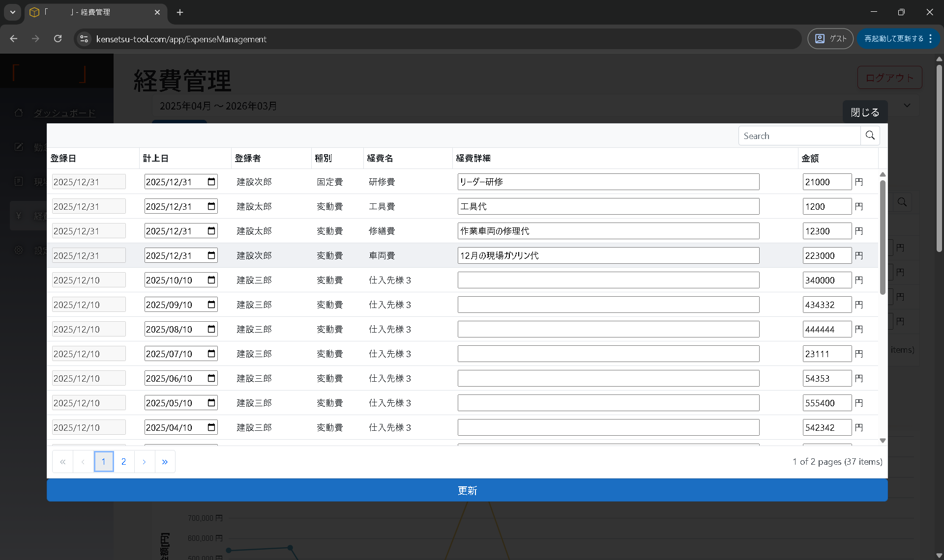Open calendar picker for 2025/10/10 posting date

pyautogui.click(x=211, y=280)
